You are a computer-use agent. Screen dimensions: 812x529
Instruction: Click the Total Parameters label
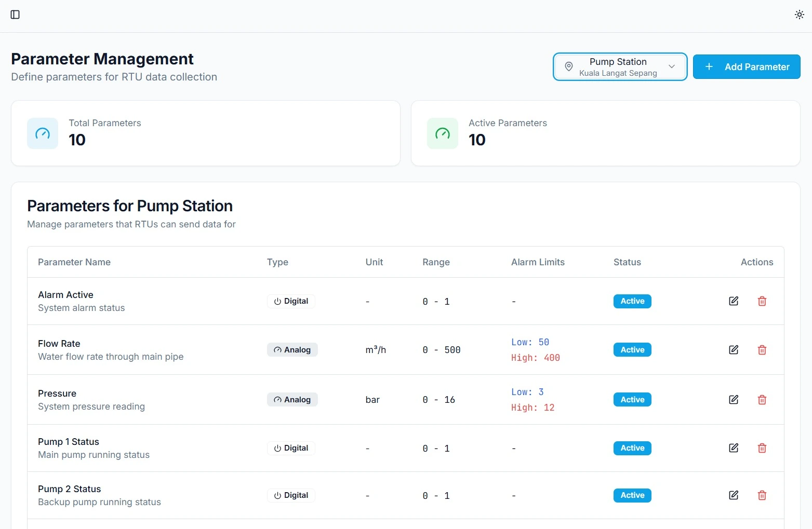(105, 123)
